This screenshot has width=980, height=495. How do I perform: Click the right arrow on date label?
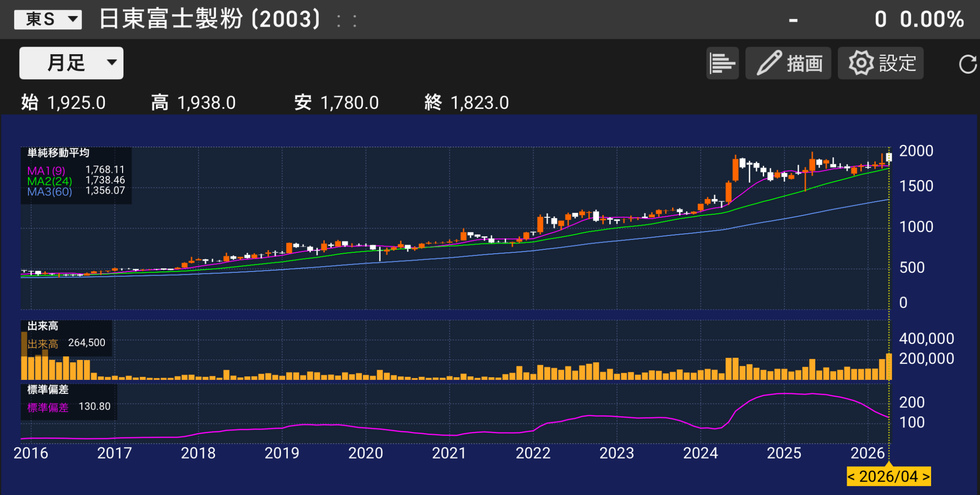tap(926, 476)
